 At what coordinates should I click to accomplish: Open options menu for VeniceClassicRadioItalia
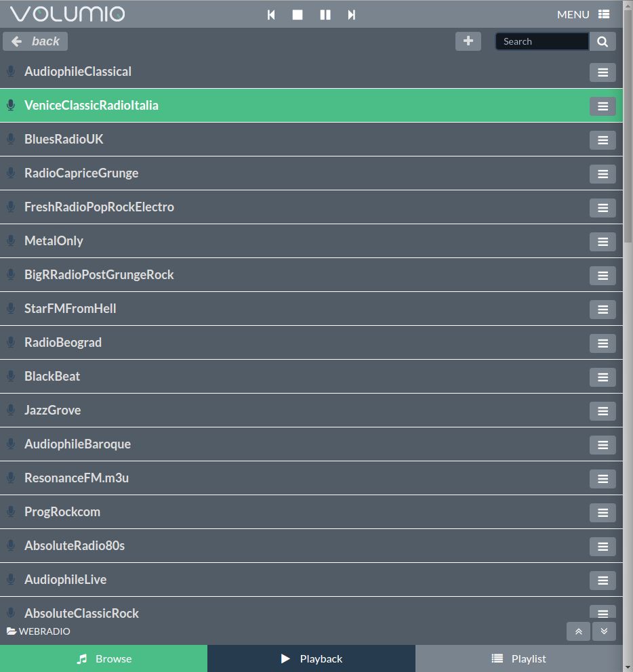tap(603, 106)
